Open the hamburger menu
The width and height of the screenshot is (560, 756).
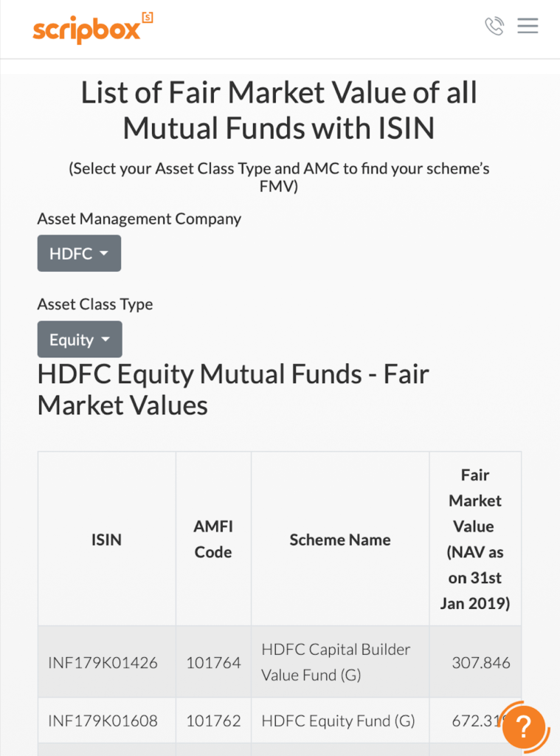[528, 26]
